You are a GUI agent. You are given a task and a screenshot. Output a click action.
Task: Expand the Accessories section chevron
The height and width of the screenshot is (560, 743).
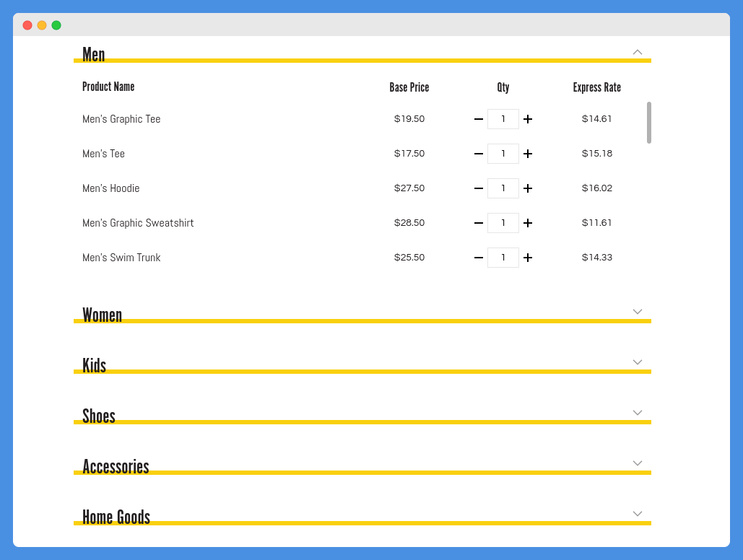pos(638,463)
